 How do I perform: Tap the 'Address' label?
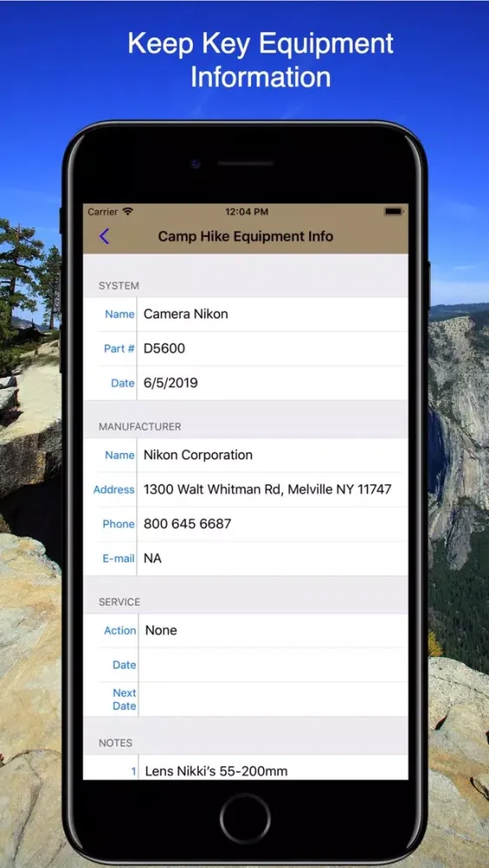[x=114, y=490]
